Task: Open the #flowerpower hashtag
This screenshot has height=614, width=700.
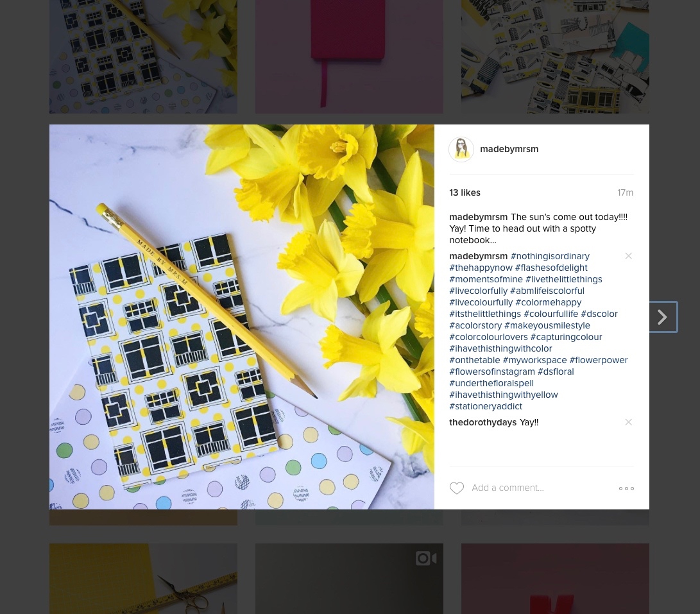Action: (598, 360)
